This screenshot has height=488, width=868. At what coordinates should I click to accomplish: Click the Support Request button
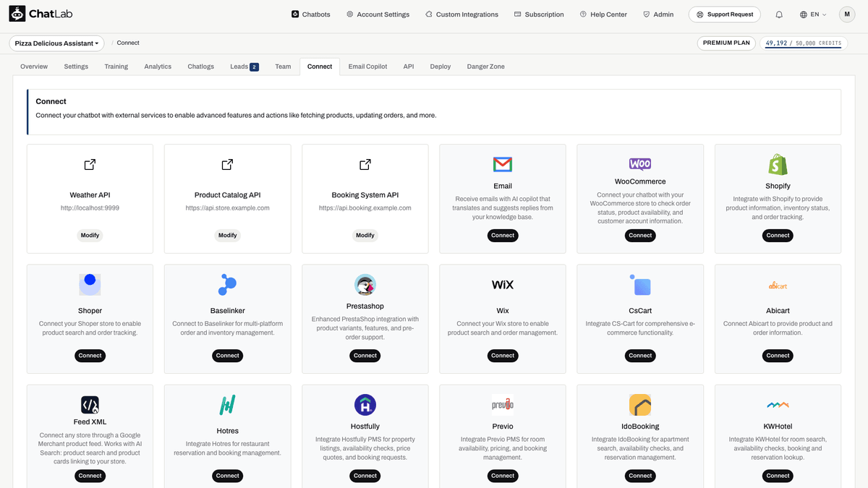tap(725, 14)
